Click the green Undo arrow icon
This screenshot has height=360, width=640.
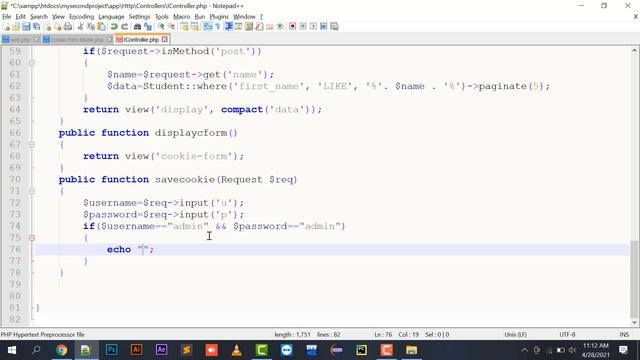coord(114,27)
